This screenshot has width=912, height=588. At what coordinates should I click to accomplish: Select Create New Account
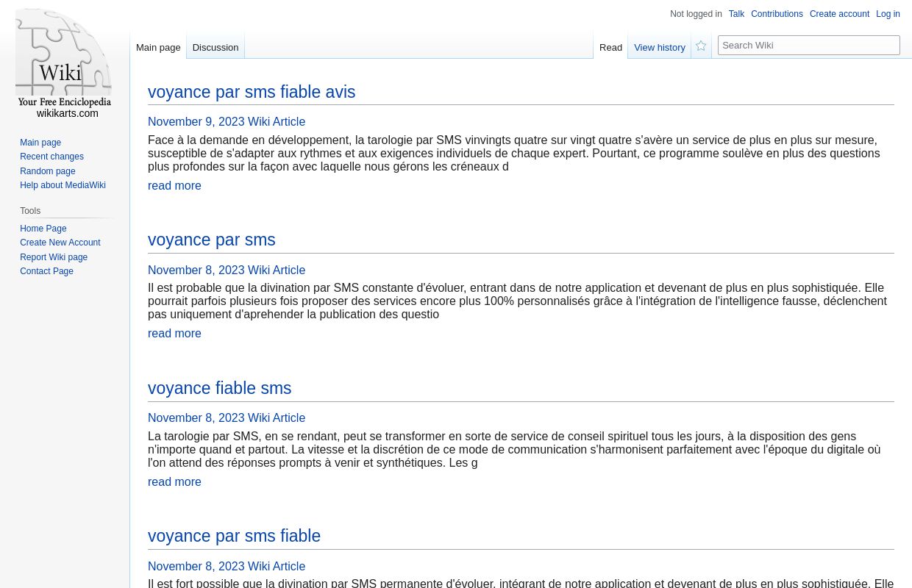[x=60, y=243]
